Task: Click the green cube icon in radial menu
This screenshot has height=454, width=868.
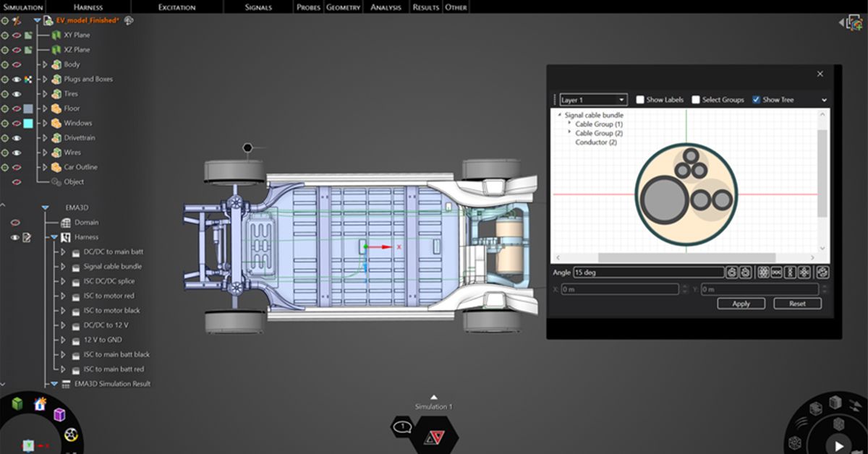Action: [x=17, y=405]
